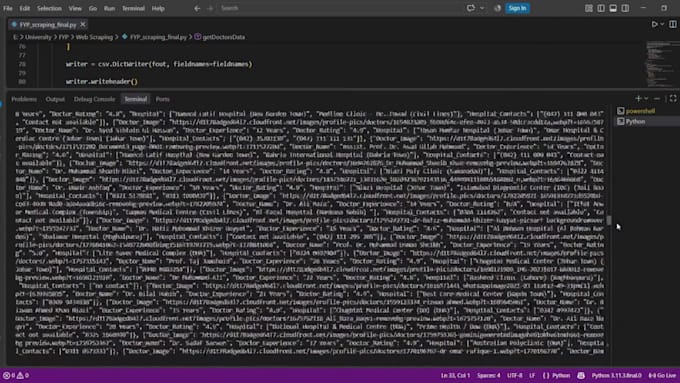The image size is (680, 383).
Task: Click the Sign In button
Action: coord(517,8)
